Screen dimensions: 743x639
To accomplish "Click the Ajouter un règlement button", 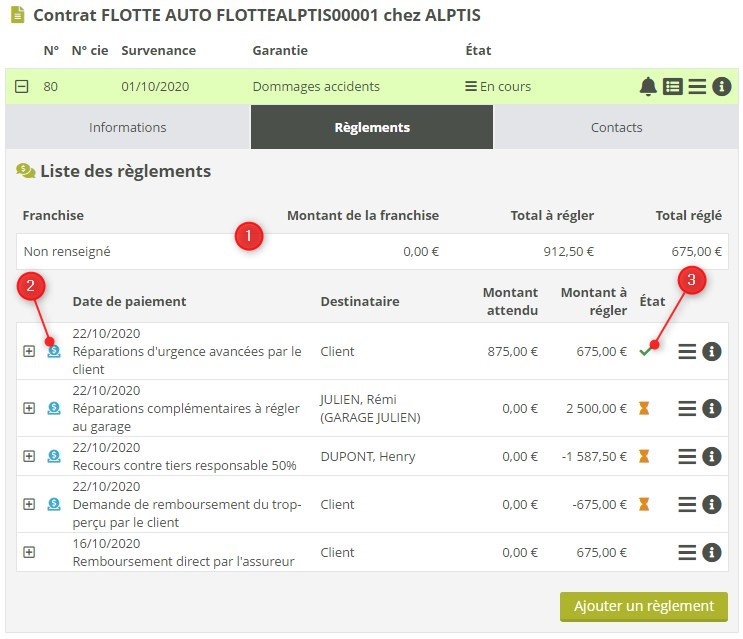I will click(643, 606).
